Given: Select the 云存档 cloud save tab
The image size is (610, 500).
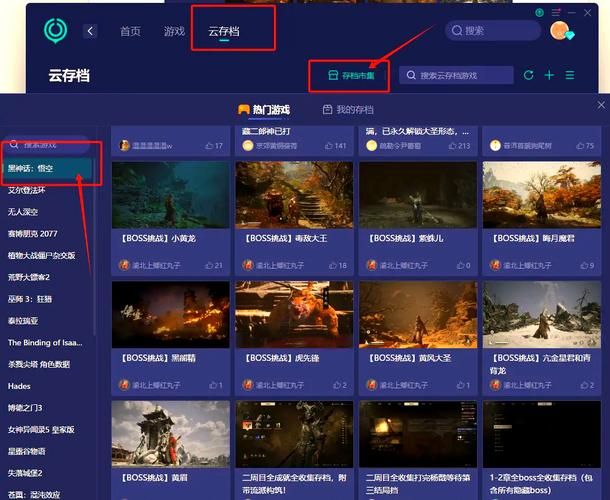Looking at the screenshot, I should (x=224, y=31).
